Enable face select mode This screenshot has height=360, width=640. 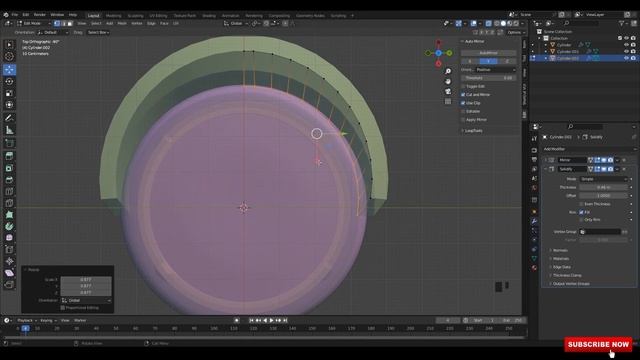[70, 23]
